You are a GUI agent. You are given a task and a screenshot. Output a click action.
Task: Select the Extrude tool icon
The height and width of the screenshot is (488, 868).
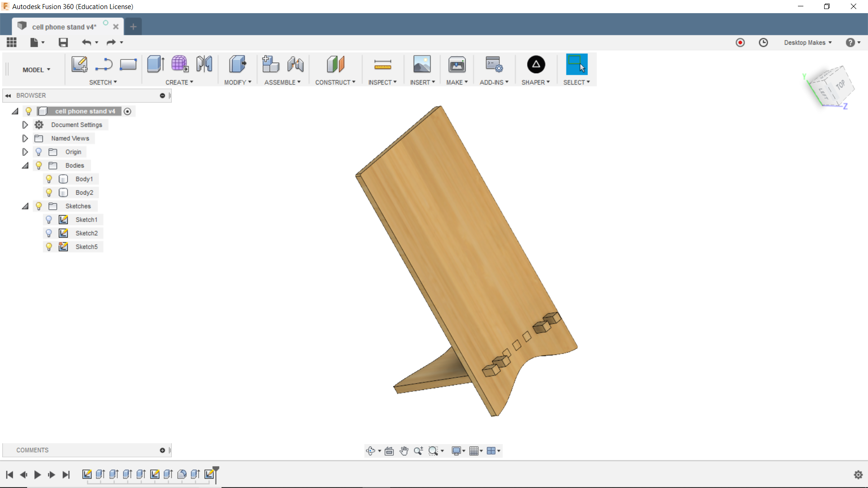click(156, 65)
